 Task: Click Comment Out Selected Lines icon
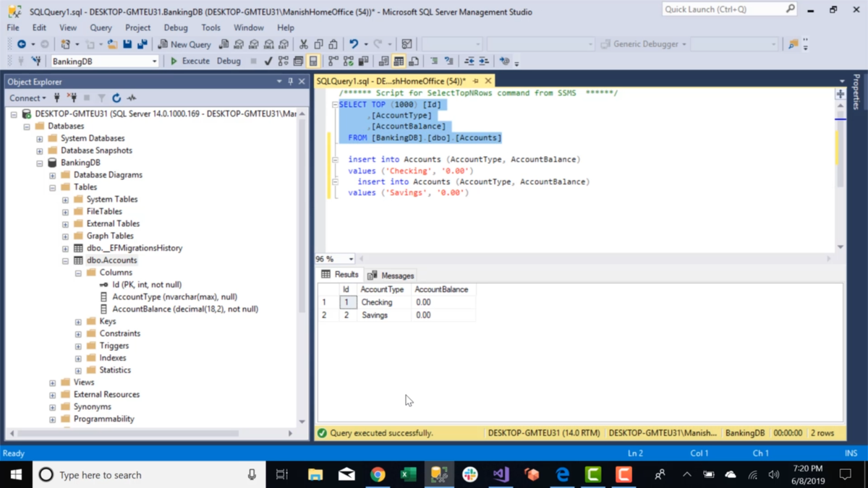point(434,61)
